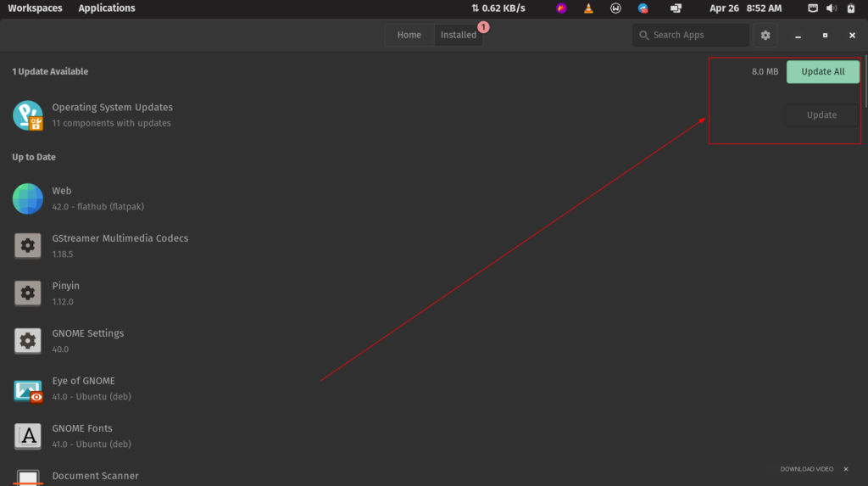Open the Applications menu
This screenshot has height=486, width=868.
tap(107, 8)
